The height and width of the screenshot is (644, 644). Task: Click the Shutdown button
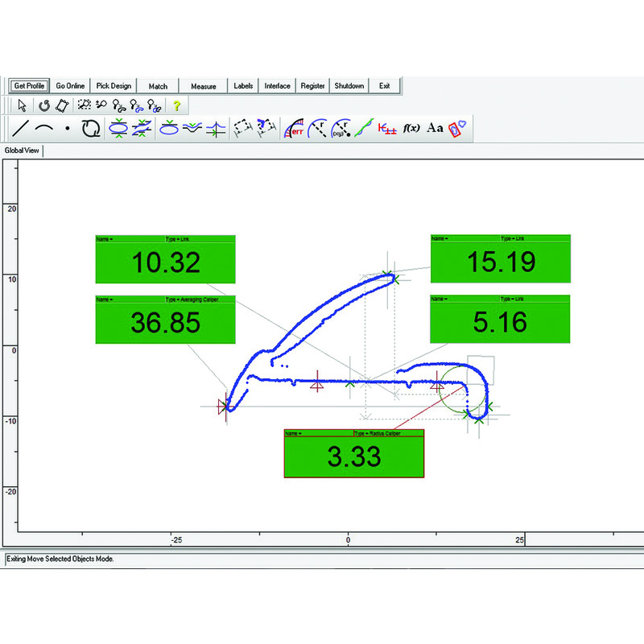[x=349, y=86]
